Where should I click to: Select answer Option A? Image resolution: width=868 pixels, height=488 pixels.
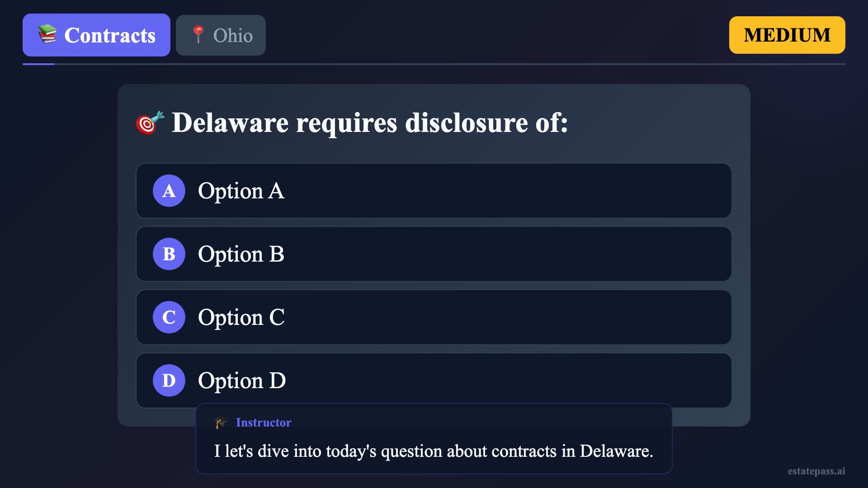(x=433, y=191)
